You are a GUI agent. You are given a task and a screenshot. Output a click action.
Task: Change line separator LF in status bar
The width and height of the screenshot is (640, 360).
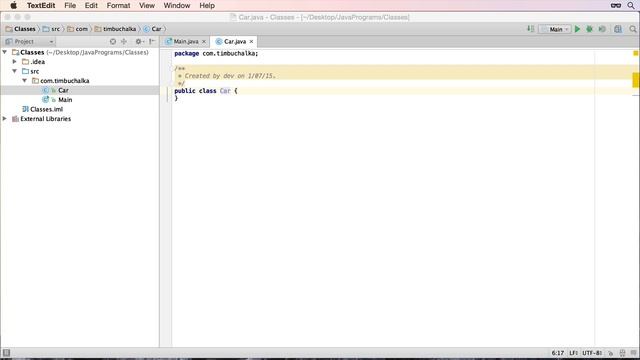click(573, 353)
